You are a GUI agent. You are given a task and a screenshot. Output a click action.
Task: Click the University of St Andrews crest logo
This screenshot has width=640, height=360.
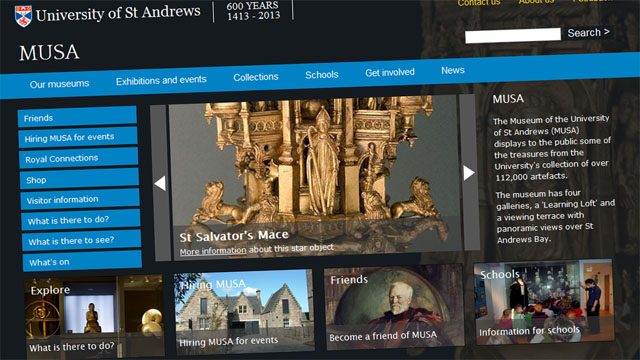click(x=23, y=16)
